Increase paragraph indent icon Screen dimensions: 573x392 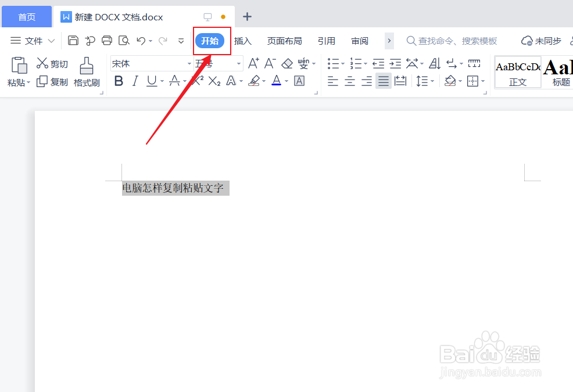click(x=395, y=64)
